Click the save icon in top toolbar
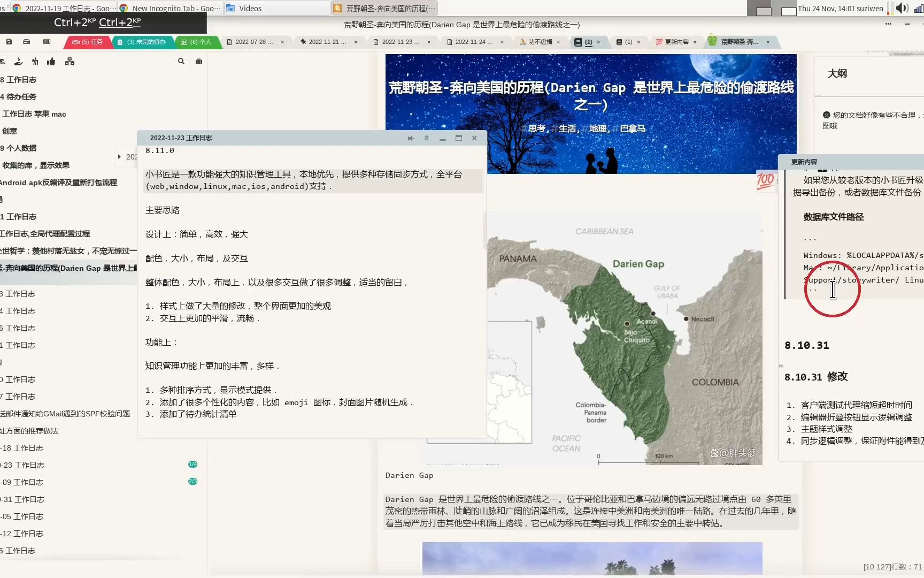924x578 pixels. tap(9, 42)
